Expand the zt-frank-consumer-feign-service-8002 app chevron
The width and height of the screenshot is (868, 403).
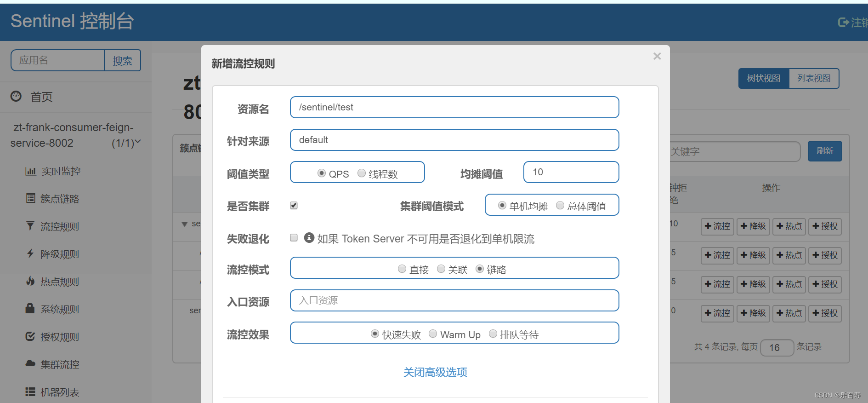(137, 142)
